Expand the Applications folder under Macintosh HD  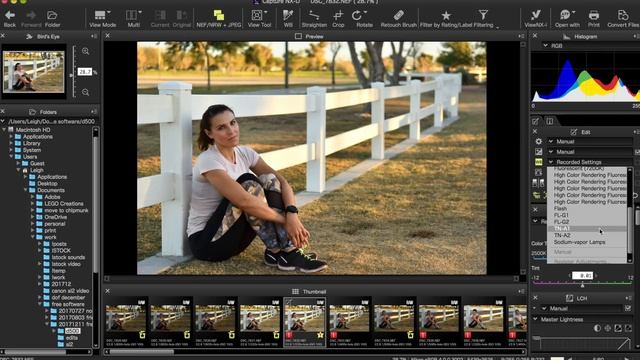coord(11,136)
